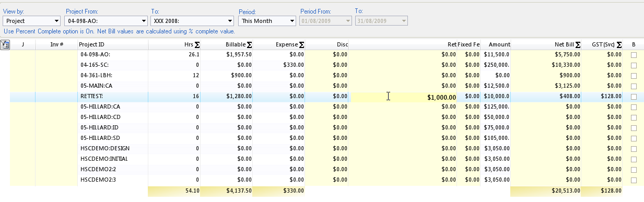The image size is (644, 202).
Task: Click the grid filter icon beside the J column
Action: coord(5,45)
